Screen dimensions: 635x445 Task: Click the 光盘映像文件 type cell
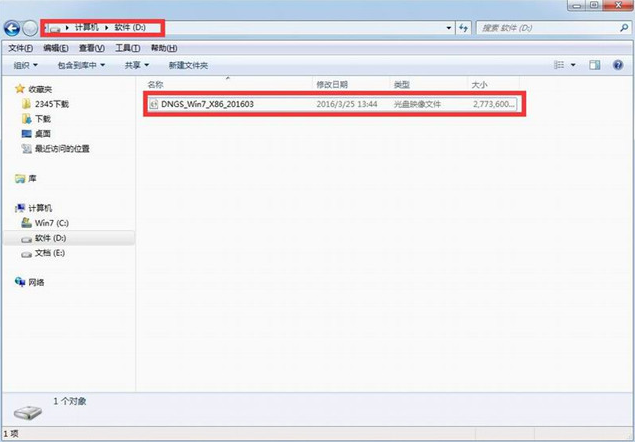(x=417, y=104)
